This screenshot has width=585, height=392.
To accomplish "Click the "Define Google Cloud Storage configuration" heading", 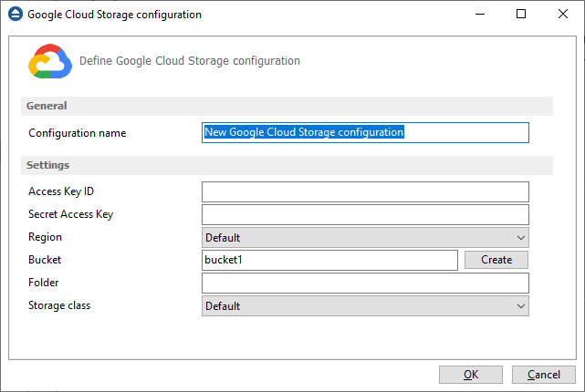I will tap(190, 61).
